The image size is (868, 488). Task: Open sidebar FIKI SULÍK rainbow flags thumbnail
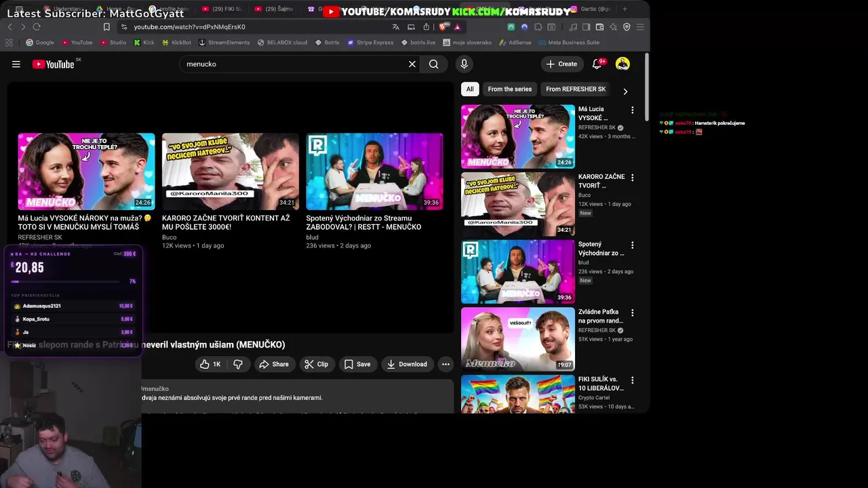[x=518, y=394]
